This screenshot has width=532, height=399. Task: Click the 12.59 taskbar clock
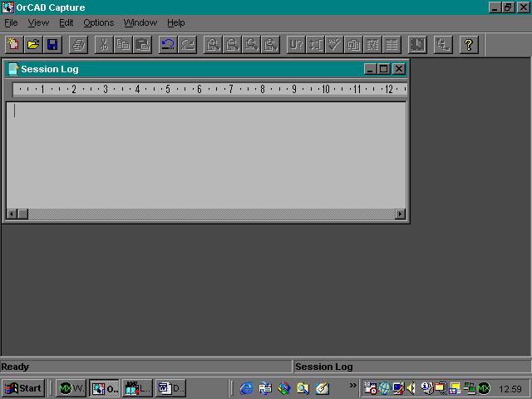(x=510, y=389)
